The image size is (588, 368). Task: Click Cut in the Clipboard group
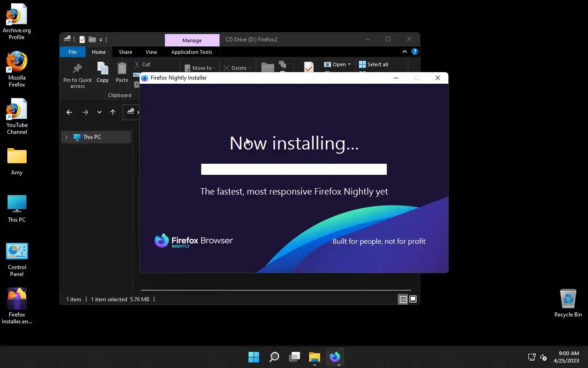[142, 64]
